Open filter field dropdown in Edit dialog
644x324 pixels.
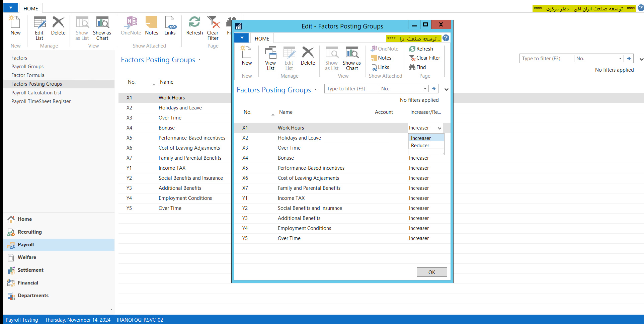tap(425, 89)
